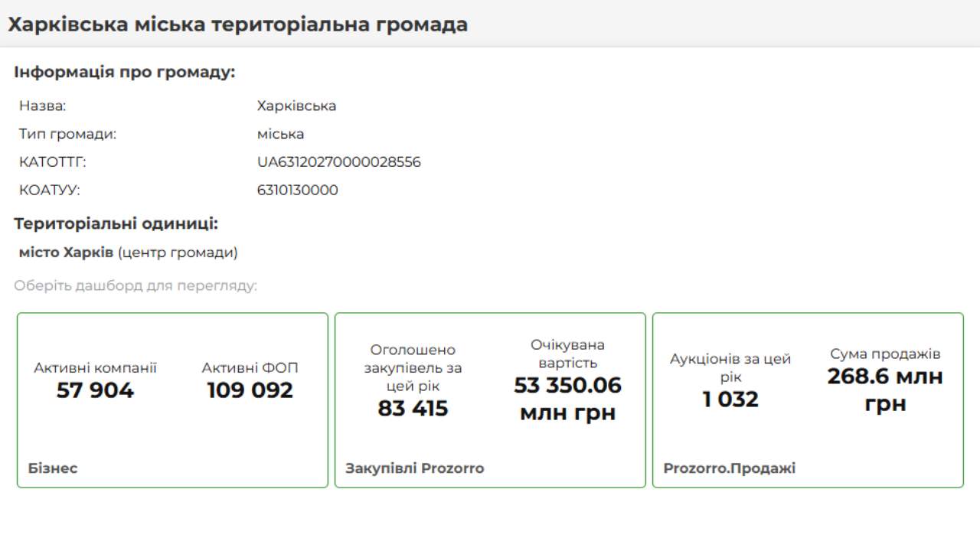Click the КАТОТТГ code UA63120270000028556
This screenshot has width=980, height=551.
[338, 162]
